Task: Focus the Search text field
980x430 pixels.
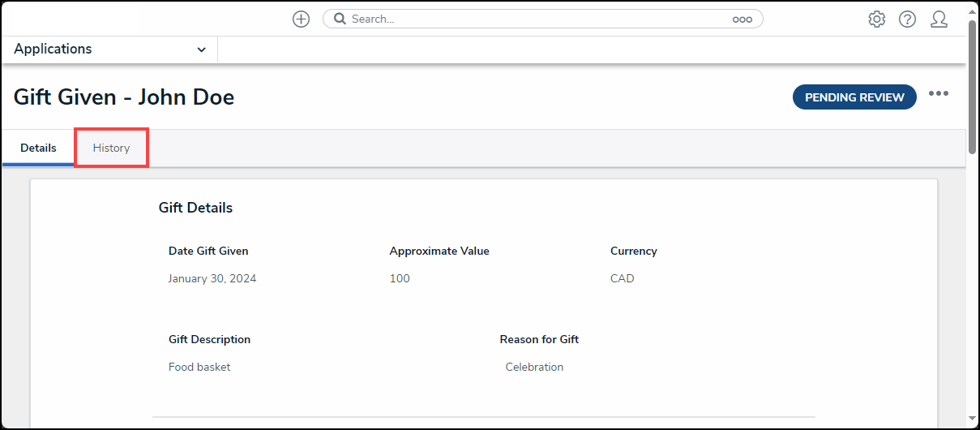Action: point(535,19)
